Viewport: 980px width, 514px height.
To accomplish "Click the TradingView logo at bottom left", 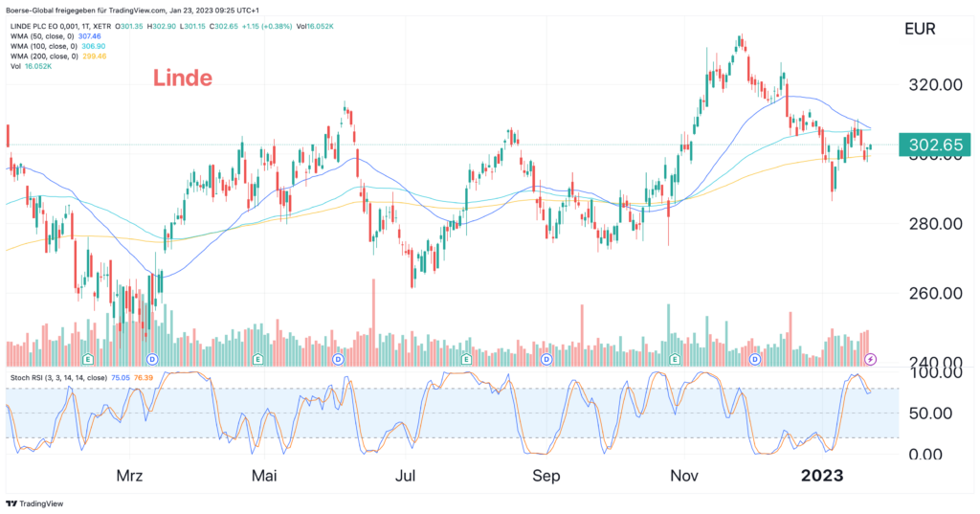I will (x=34, y=503).
